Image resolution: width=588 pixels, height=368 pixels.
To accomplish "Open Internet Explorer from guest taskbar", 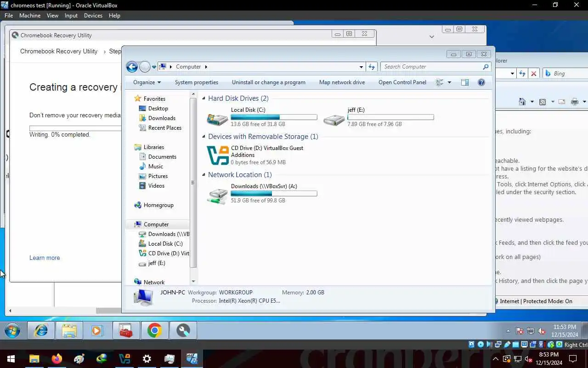I will point(41,330).
